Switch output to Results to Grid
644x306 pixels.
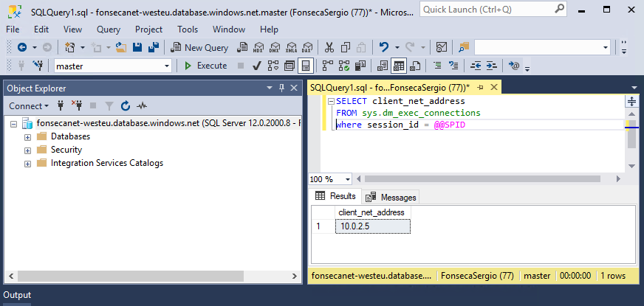tap(399, 66)
